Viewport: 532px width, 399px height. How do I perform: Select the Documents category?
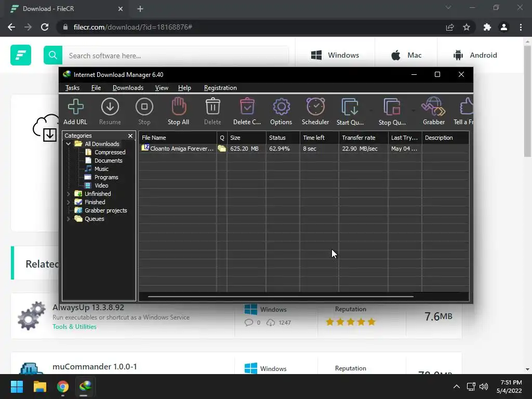(108, 161)
